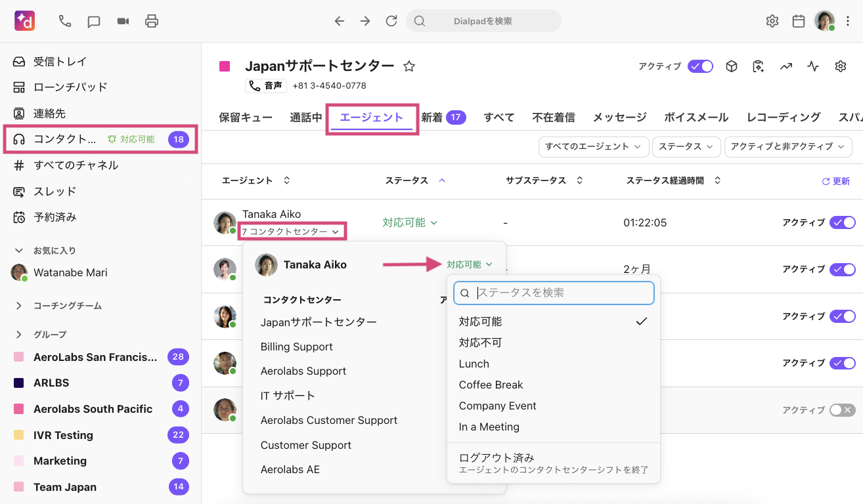863x504 pixels.
Task: Select Coffee Break status from the list
Action: 491,385
